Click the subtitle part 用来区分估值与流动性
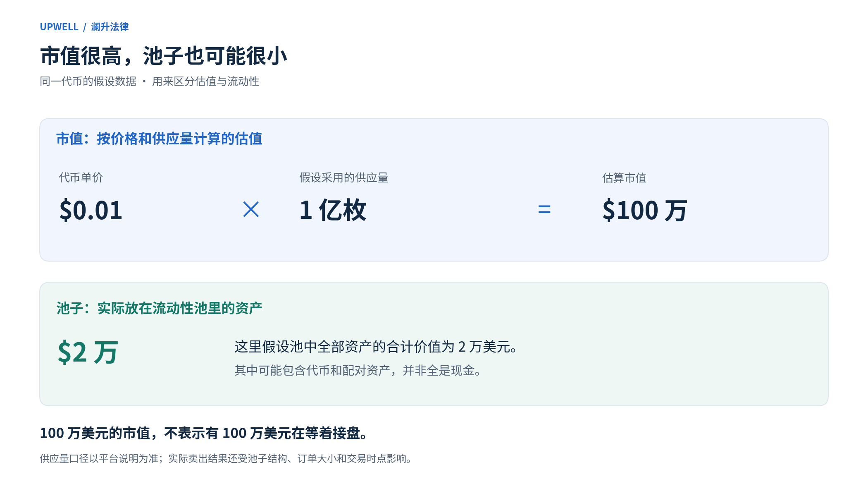This screenshot has width=868, height=484. coord(206,81)
